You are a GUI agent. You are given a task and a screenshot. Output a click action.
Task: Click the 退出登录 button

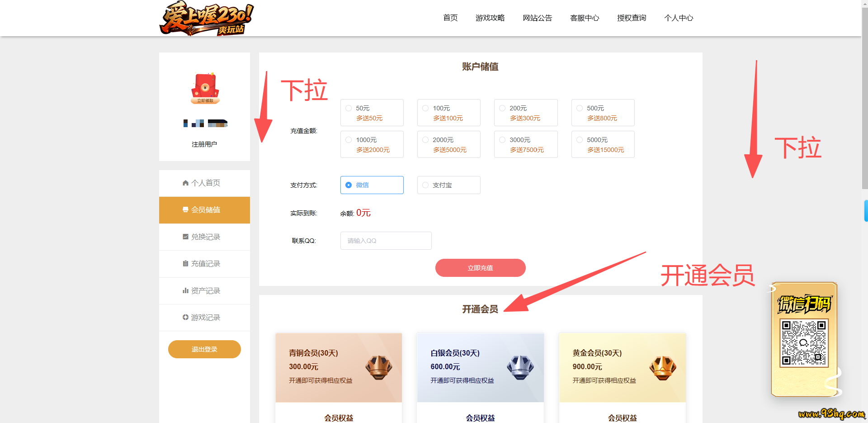click(x=204, y=349)
